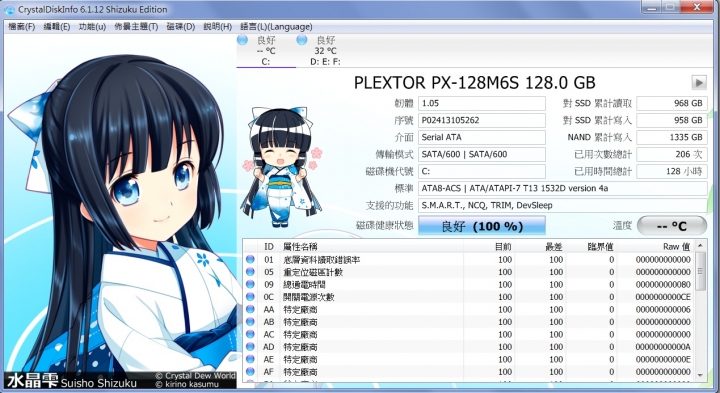Screen dimensions: 720x393
Task: Click the 目前 column header
Action: pyautogui.click(x=489, y=247)
